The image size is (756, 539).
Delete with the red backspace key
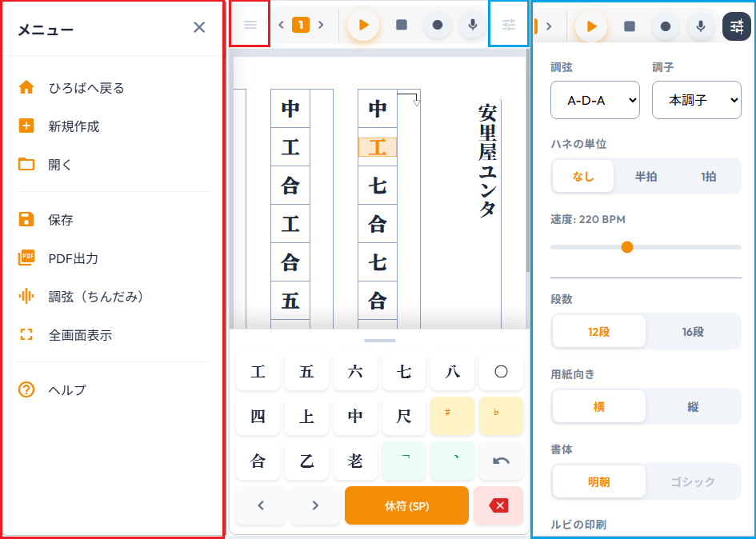pos(498,505)
